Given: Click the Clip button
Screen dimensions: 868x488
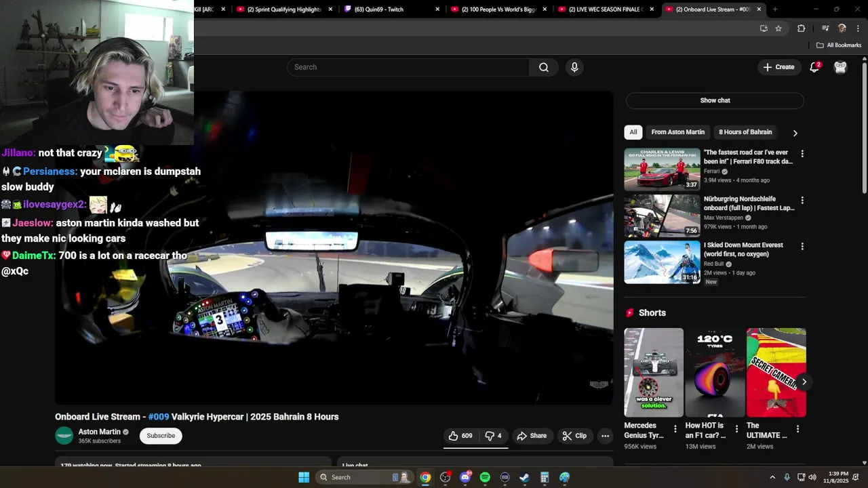Looking at the screenshot, I should point(574,436).
